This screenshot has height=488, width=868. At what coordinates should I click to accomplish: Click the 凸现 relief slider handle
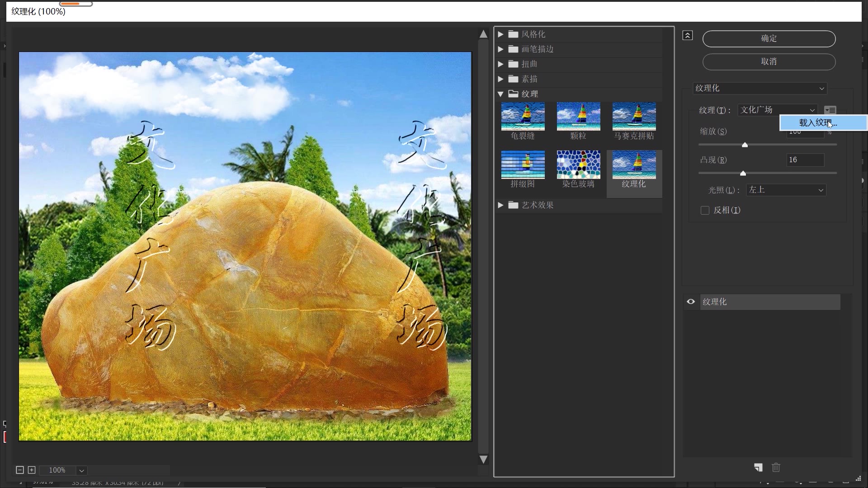coord(743,173)
